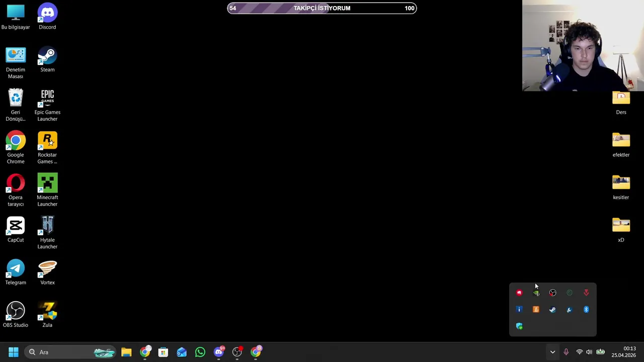This screenshot has height=362, width=644.
Task: Select the Google Chrome desktop shortcut
Action: 16,148
